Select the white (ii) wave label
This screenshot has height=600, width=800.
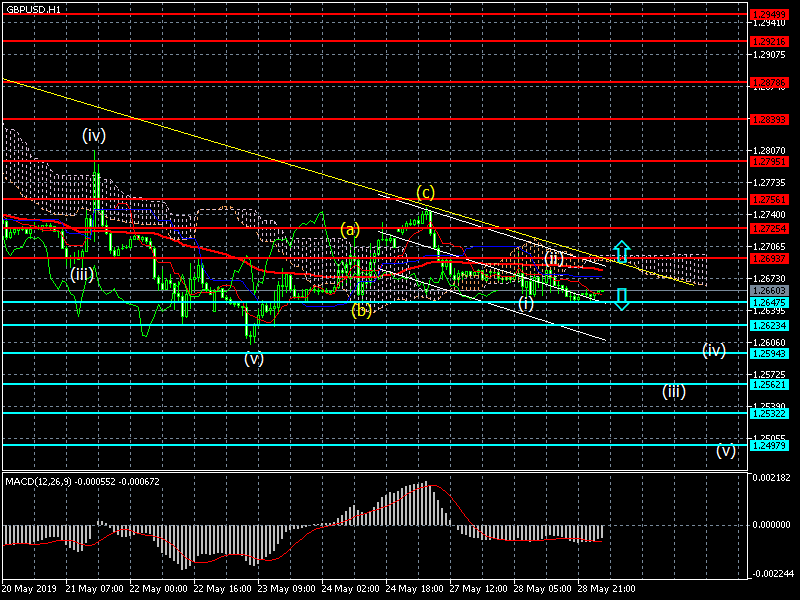tap(554, 258)
